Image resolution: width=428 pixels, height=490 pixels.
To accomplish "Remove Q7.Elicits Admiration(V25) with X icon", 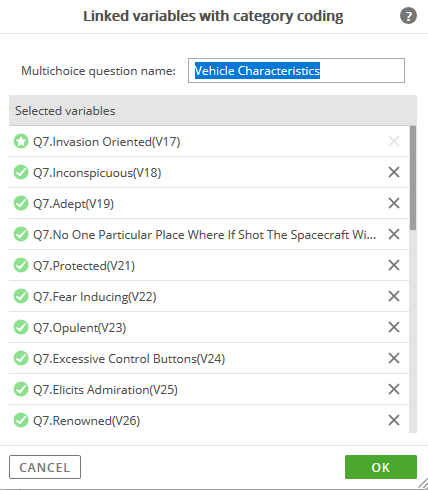I will tap(394, 389).
